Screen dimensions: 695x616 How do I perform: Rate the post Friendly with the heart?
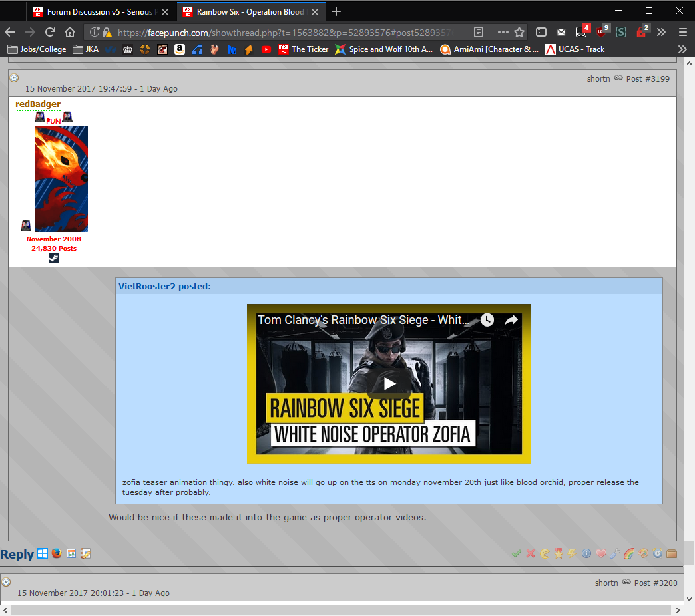click(601, 553)
